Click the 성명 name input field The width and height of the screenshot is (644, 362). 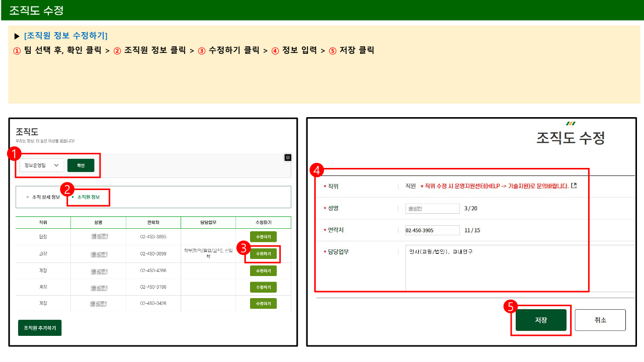[x=432, y=209]
